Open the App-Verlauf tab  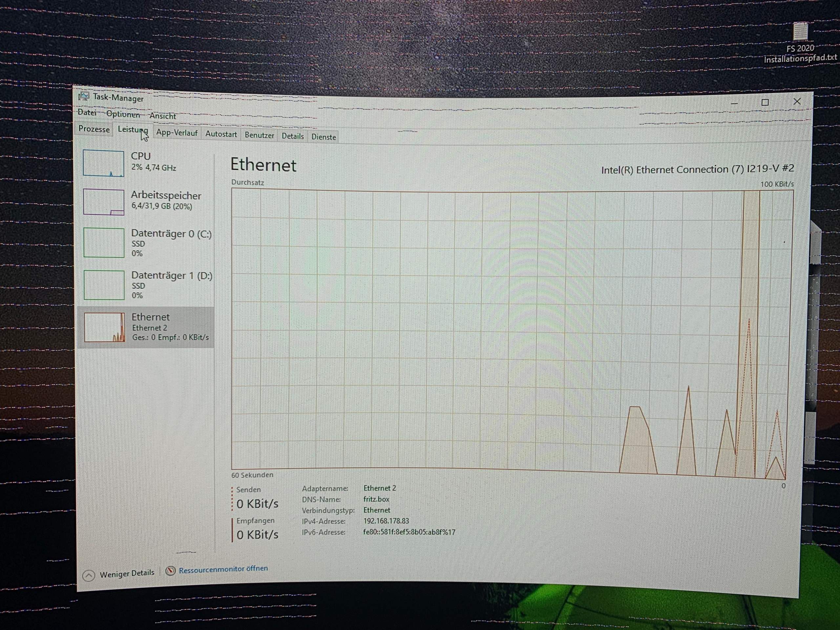click(177, 133)
